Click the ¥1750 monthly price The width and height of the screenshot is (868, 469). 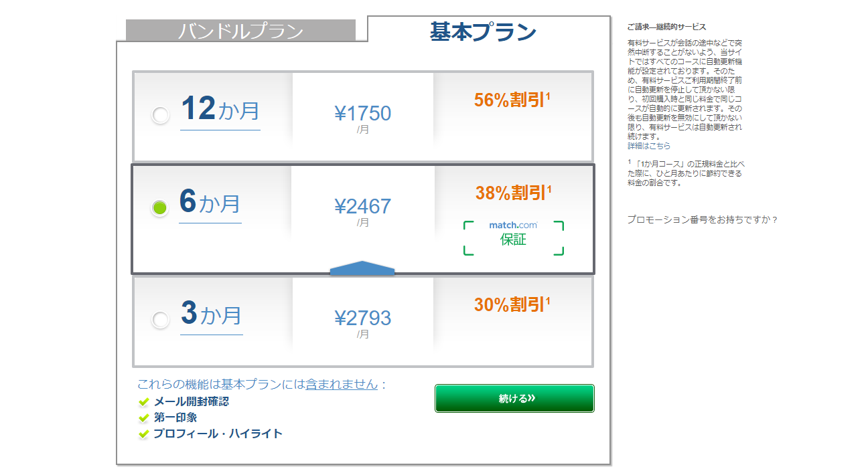pos(363,114)
